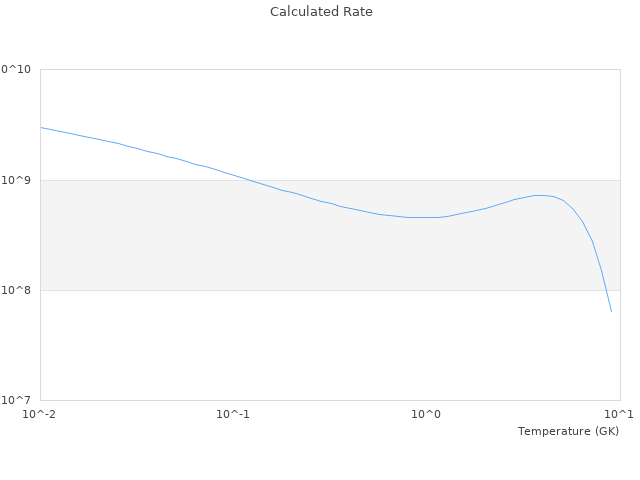
Task: Click the leftmost starting point of the blue curve
Action: [41, 127]
